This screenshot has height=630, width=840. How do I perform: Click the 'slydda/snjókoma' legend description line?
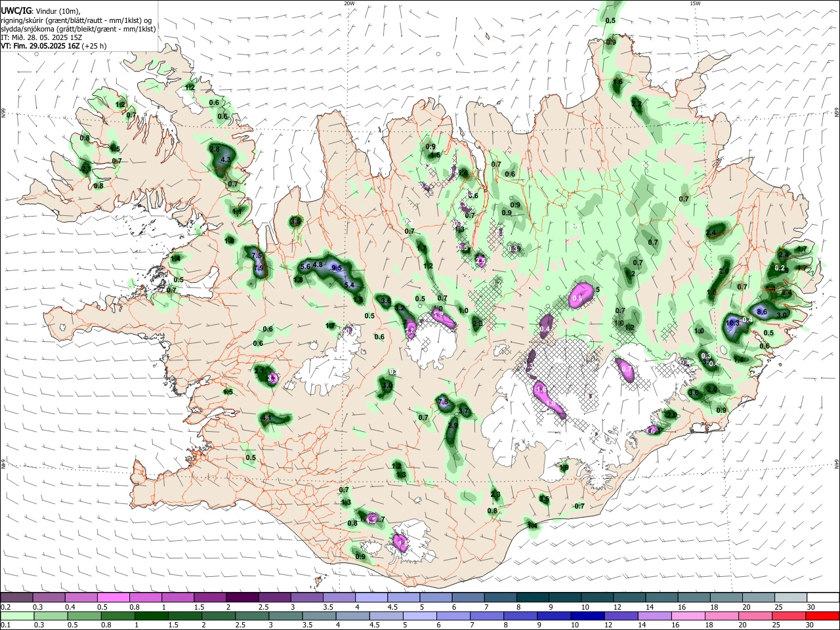(x=78, y=29)
